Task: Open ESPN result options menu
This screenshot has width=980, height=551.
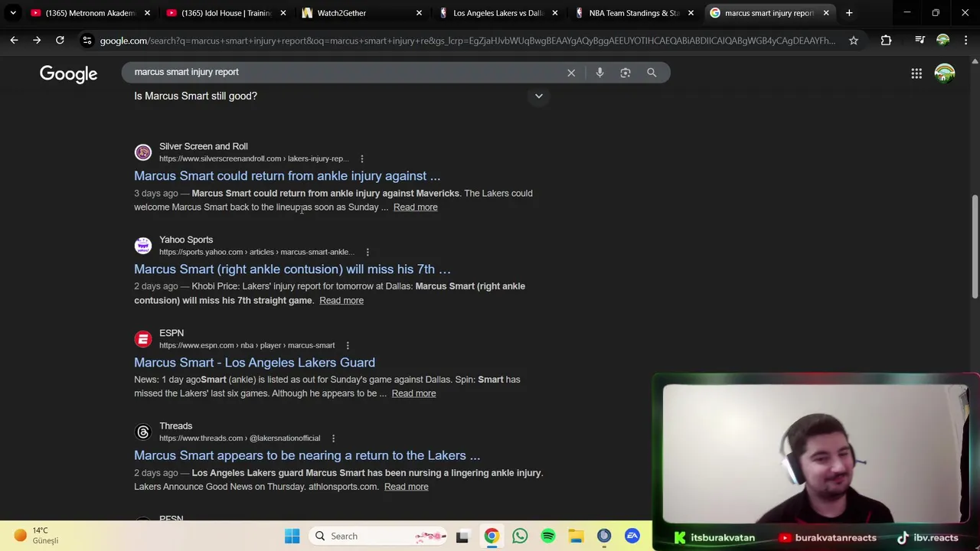Action: (348, 345)
